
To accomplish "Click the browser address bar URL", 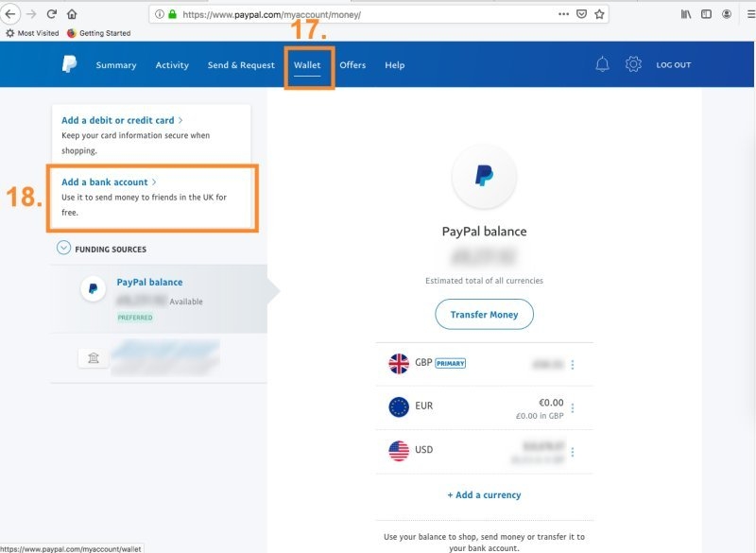I will (x=271, y=14).
